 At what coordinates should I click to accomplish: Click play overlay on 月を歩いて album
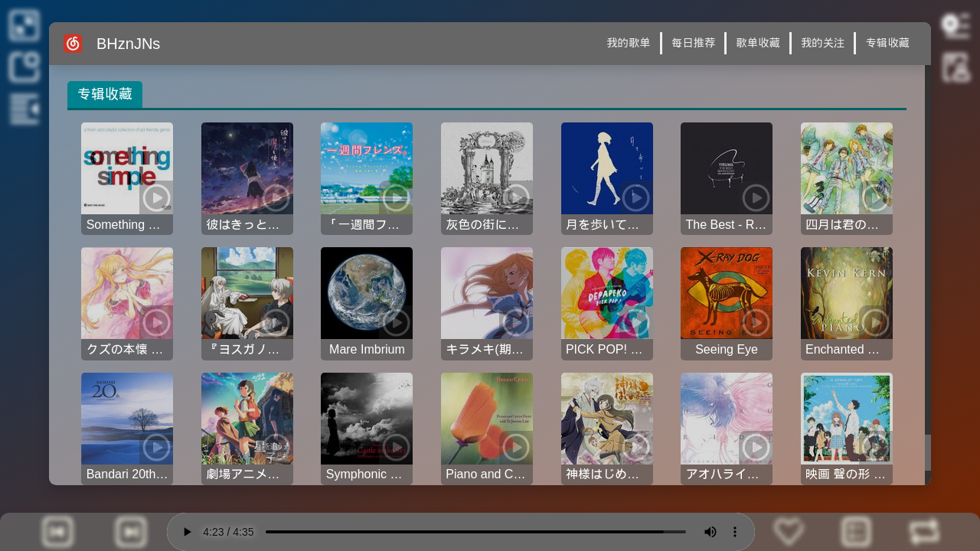tap(636, 197)
